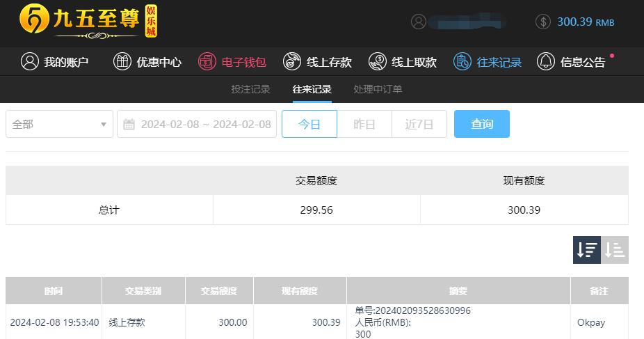Click the 九五至尊 logo
Image resolution: width=644 pixels, height=339 pixels.
(x=88, y=22)
